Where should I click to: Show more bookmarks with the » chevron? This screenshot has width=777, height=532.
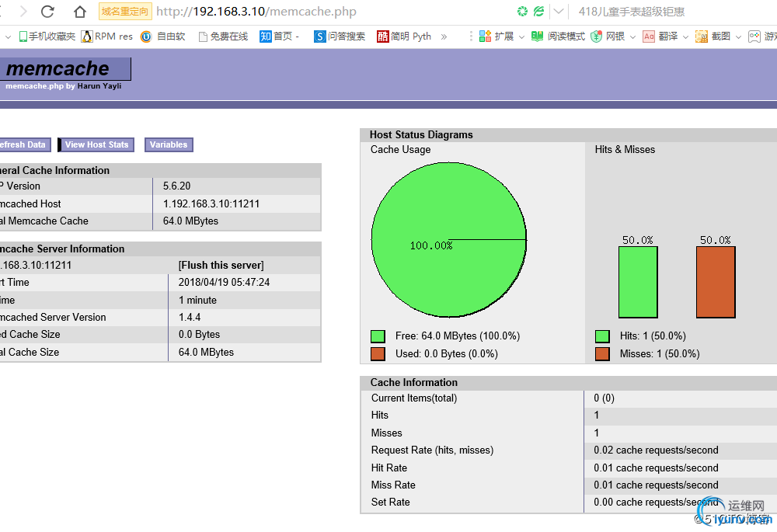tap(444, 37)
